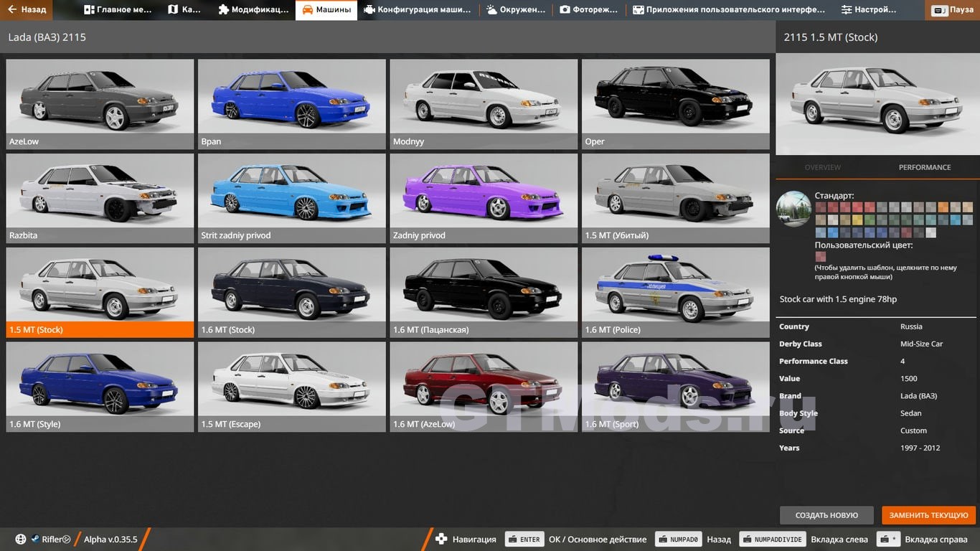Click the Stock car with 1.5 engine 78hp description
Image resolution: width=980 pixels, height=551 pixels.
click(838, 299)
